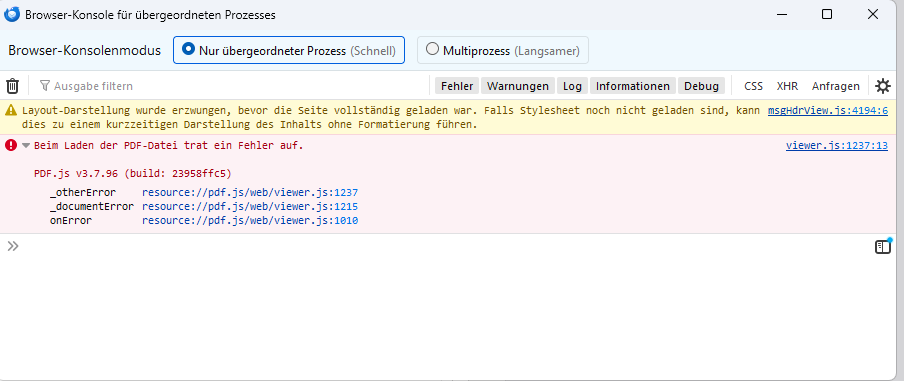Toggle the Fehler filter
This screenshot has height=381, width=904.
coord(457,86)
